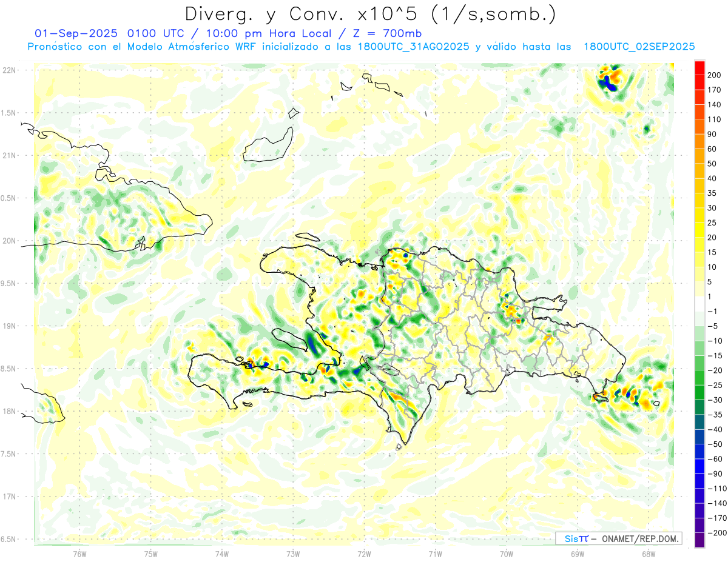Click the '-90' color scale value
728x562 pixels.
(715, 473)
